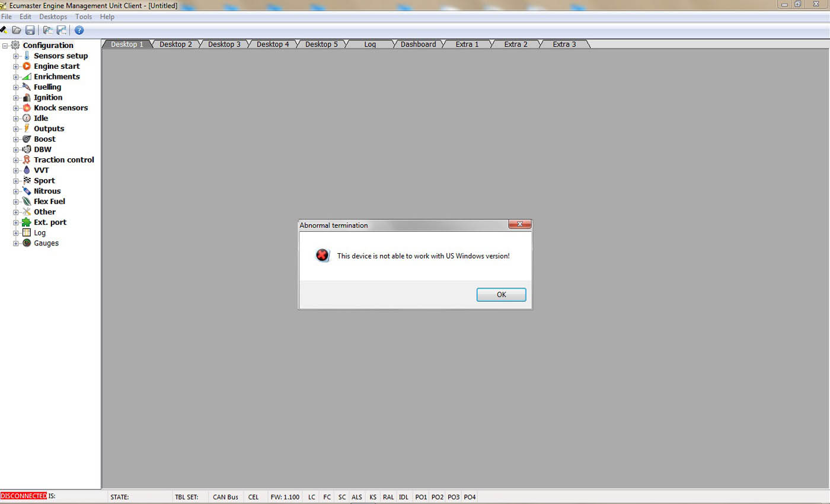
Task: Expand the Fuelling tree node
Action: pos(16,87)
